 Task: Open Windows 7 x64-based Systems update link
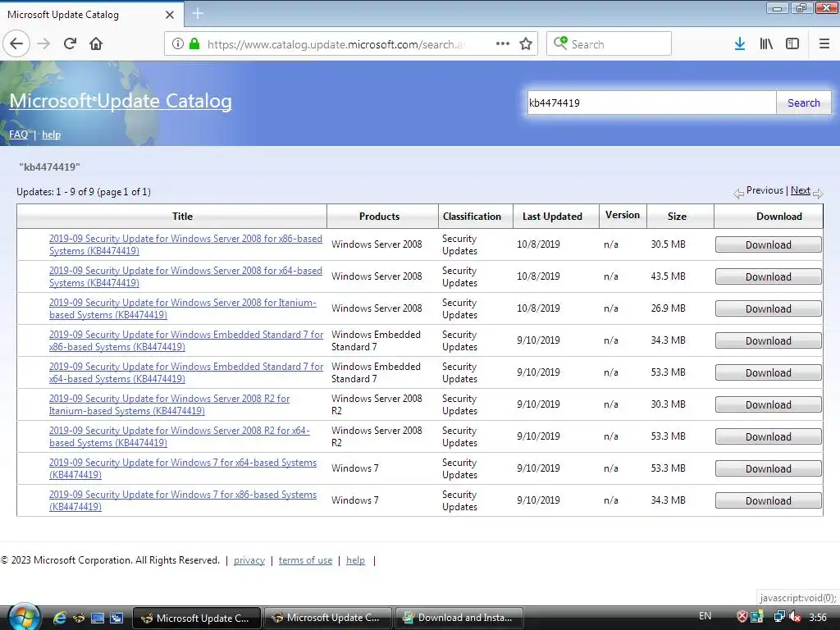click(183, 468)
